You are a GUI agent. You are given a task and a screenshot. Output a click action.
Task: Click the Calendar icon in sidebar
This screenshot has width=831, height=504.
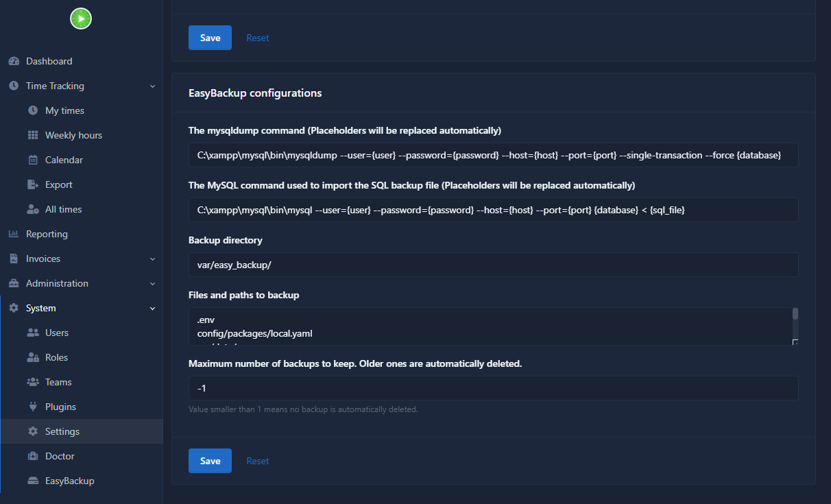(33, 160)
